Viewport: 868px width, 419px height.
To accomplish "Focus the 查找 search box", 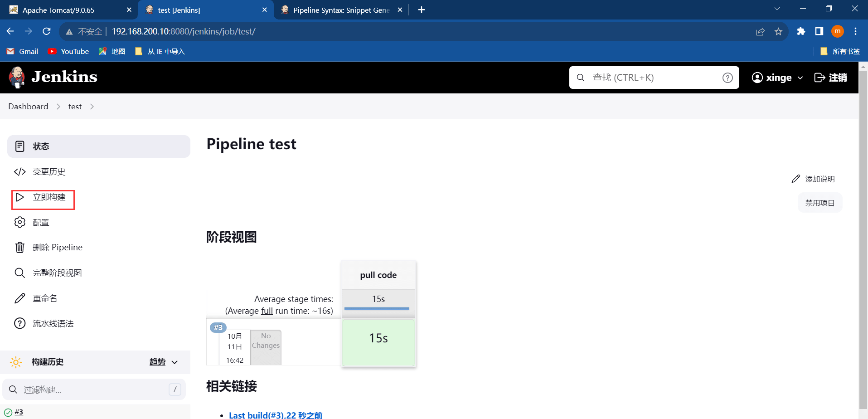I will tap(654, 78).
